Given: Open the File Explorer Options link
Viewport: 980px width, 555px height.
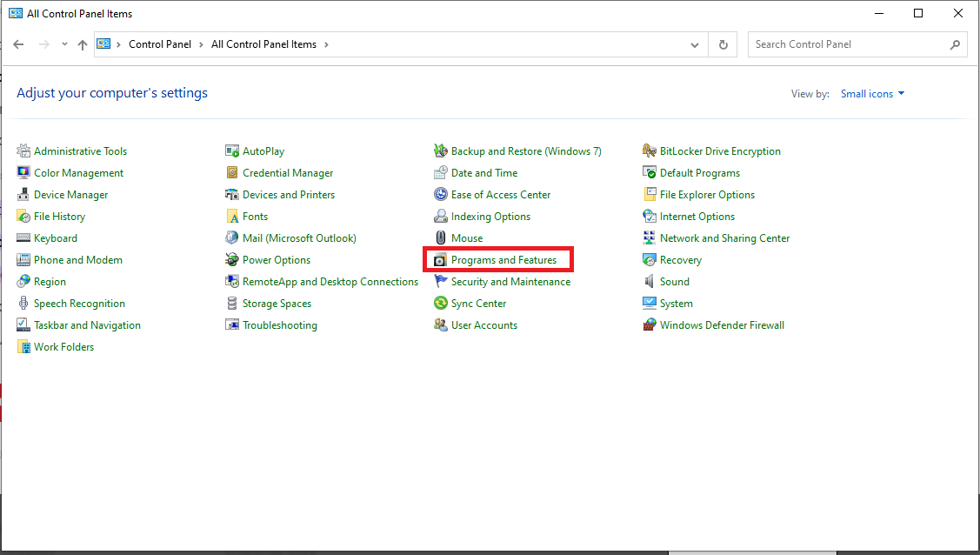Looking at the screenshot, I should point(708,195).
